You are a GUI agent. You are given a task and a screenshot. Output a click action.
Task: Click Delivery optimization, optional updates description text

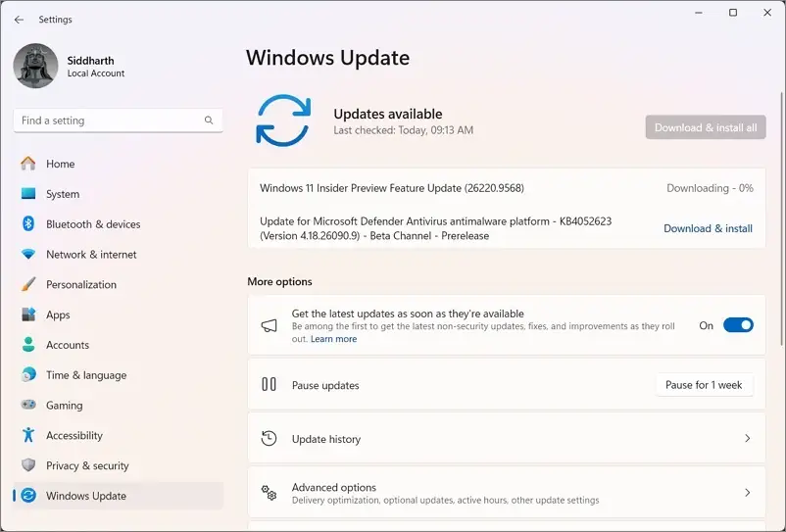[446, 501]
